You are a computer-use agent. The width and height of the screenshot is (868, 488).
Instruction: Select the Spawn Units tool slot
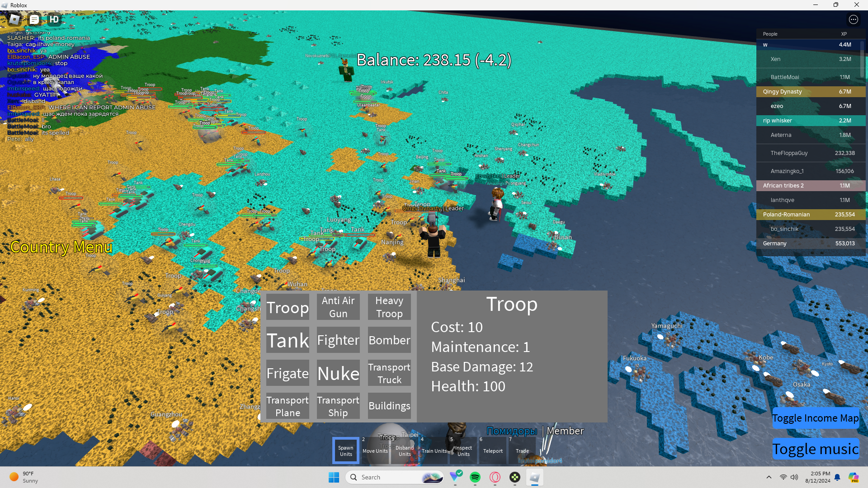[x=346, y=450]
